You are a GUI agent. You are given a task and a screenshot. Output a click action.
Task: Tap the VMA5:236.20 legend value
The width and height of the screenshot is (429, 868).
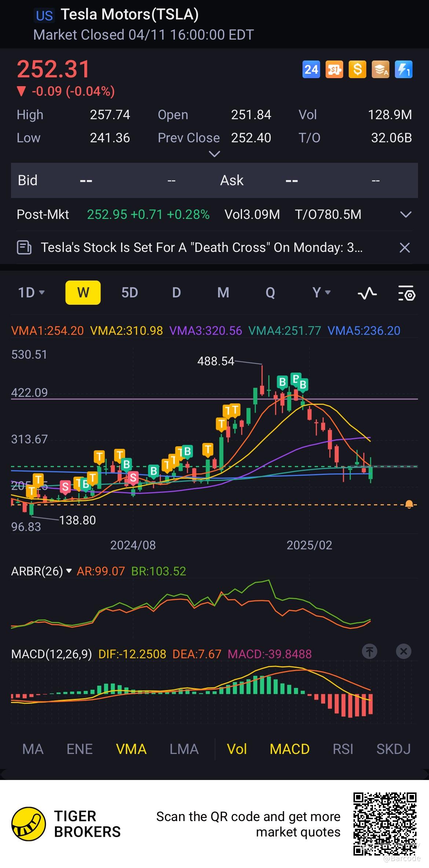pos(364,331)
